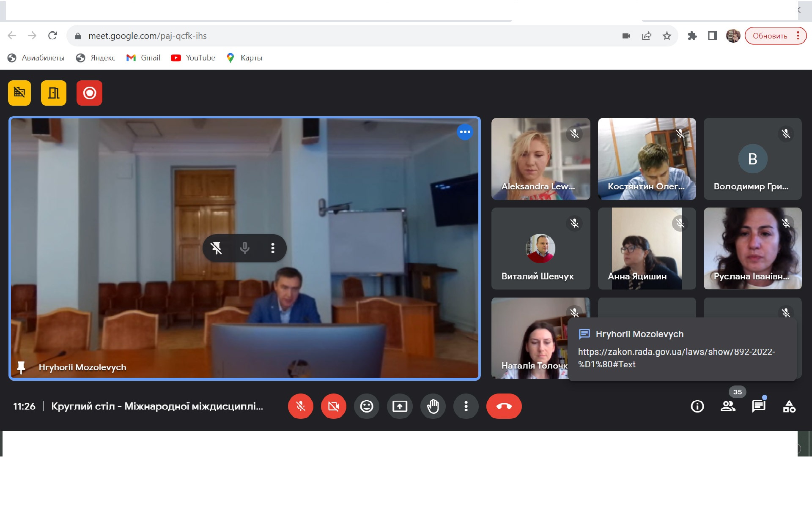The image size is (812, 522).
Task: Click the red record extension button
Action: click(x=89, y=93)
